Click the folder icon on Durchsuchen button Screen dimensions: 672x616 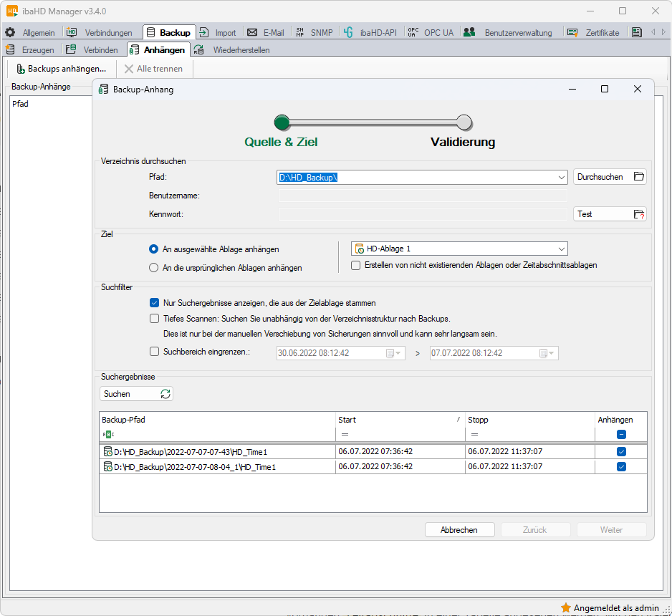pos(639,177)
